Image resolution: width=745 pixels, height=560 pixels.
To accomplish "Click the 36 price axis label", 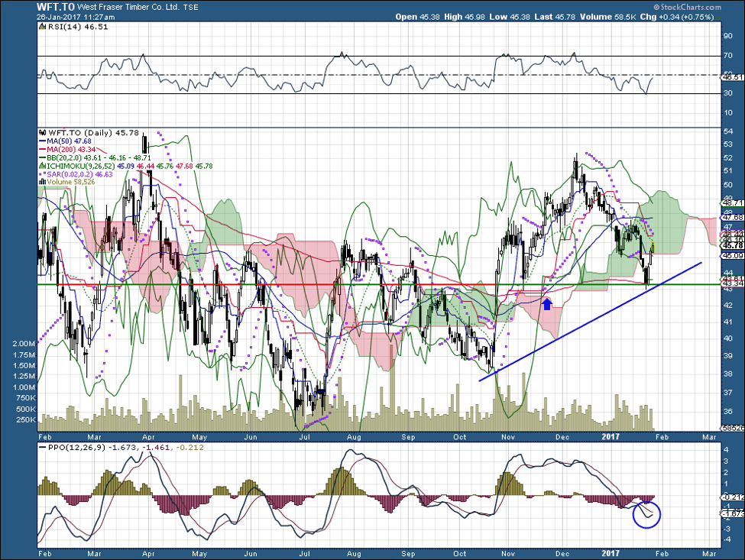I will pyautogui.click(x=727, y=411).
